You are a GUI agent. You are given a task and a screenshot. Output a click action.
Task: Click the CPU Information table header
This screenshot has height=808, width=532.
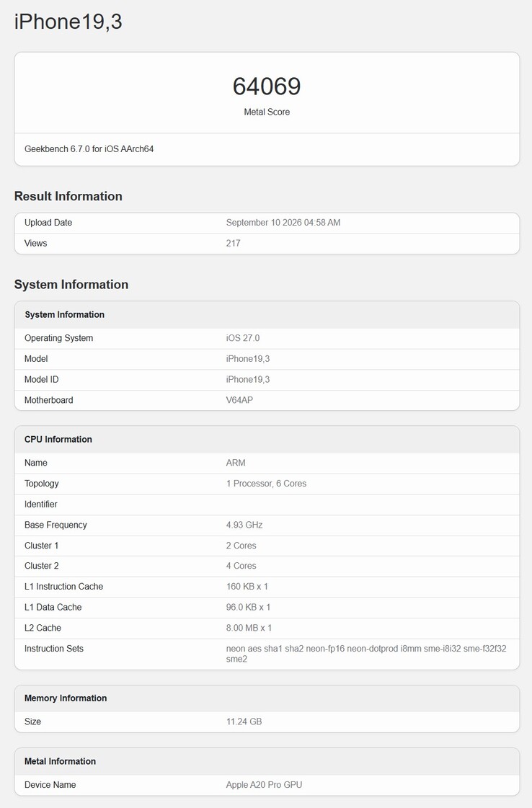click(267, 440)
